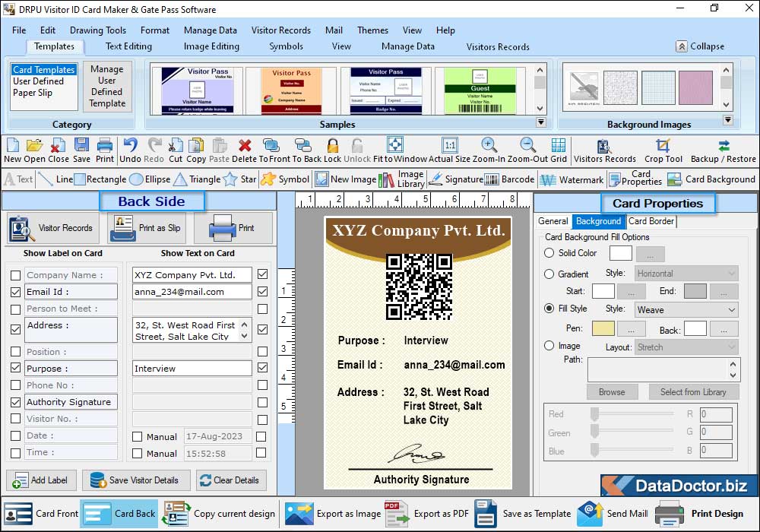This screenshot has width=760, height=532.
Task: Select the Gradient radio button
Action: click(x=549, y=274)
